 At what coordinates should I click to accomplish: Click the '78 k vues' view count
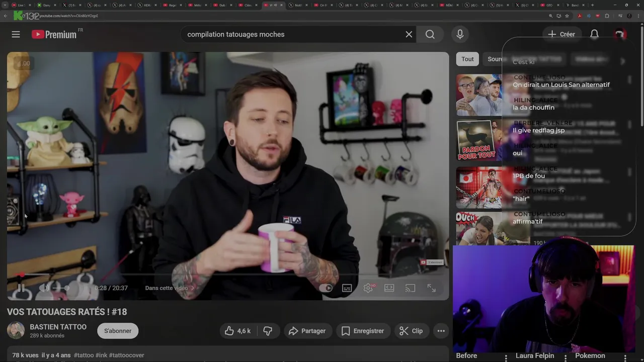(25, 355)
